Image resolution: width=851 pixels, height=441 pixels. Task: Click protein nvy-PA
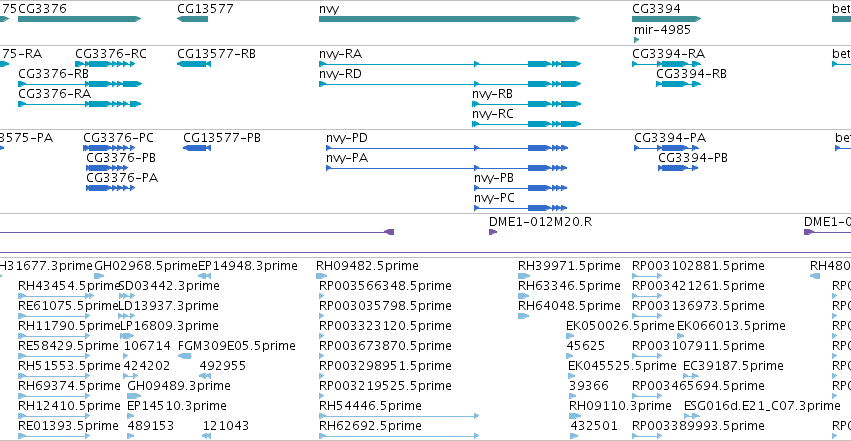pyautogui.click(x=447, y=168)
